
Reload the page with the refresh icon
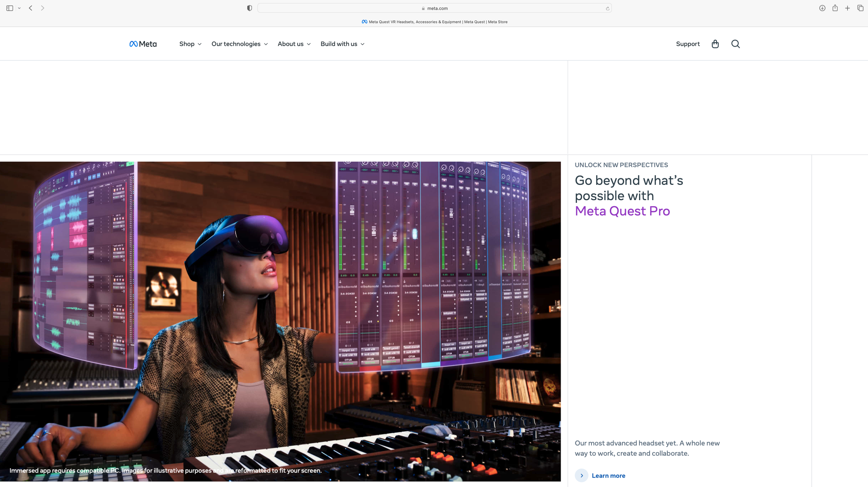(607, 8)
